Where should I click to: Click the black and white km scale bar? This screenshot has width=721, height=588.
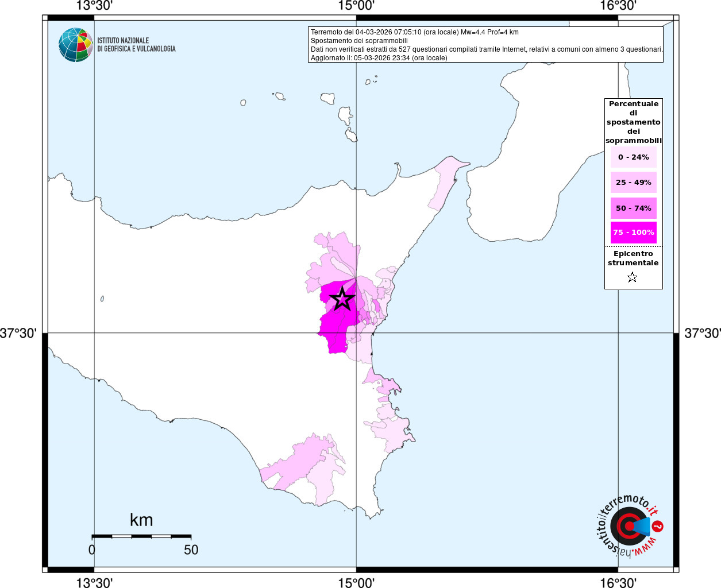[141, 536]
